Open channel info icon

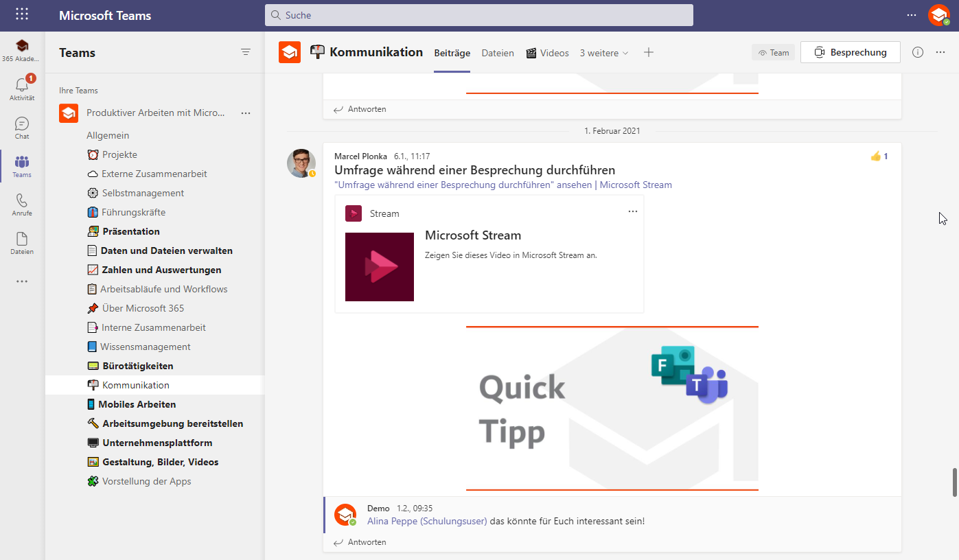pos(918,52)
